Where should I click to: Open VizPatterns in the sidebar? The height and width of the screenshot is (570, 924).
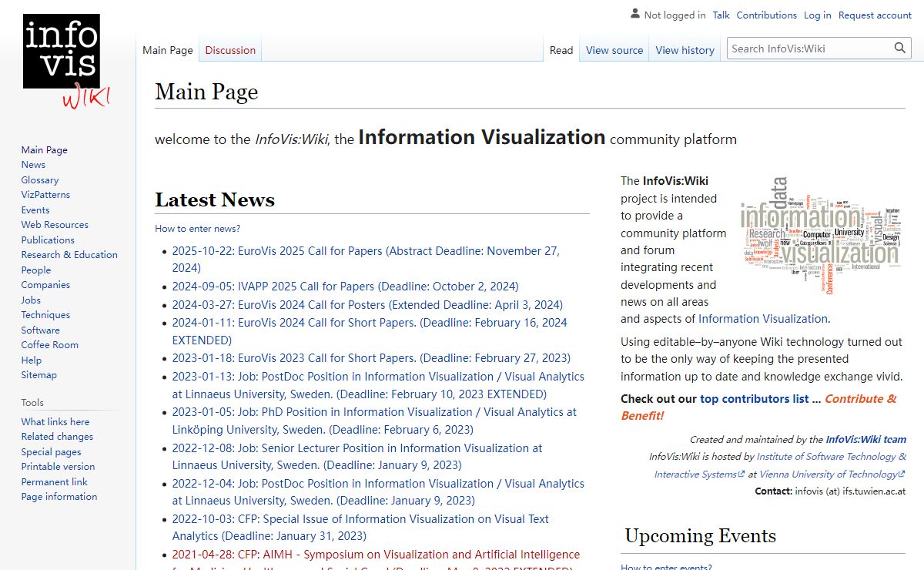(45, 195)
